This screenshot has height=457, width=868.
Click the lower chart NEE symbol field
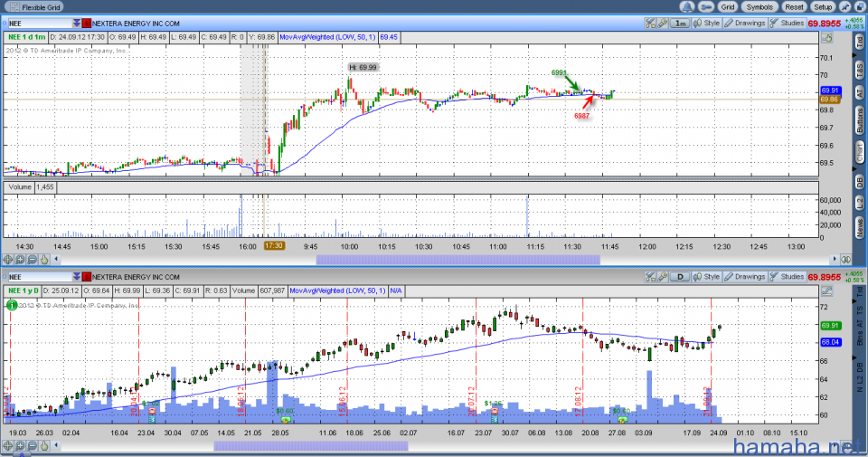39,277
